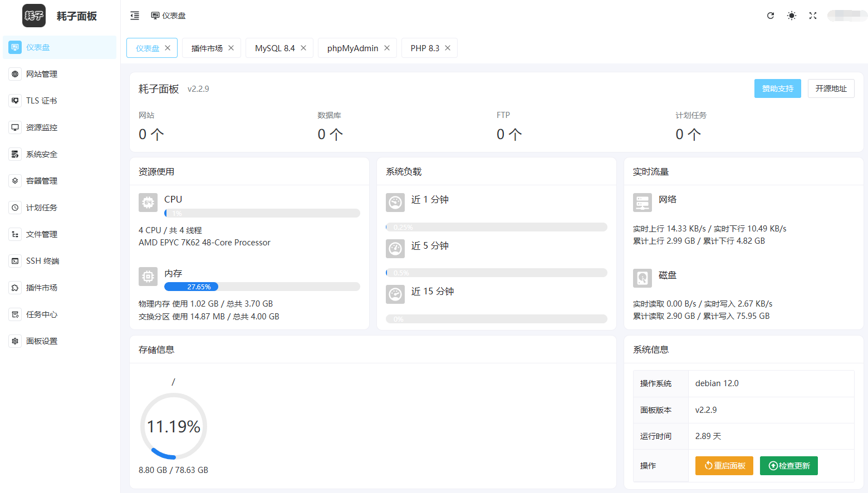The image size is (868, 493).
Task: Open 容器管理 in sidebar
Action: [42, 181]
